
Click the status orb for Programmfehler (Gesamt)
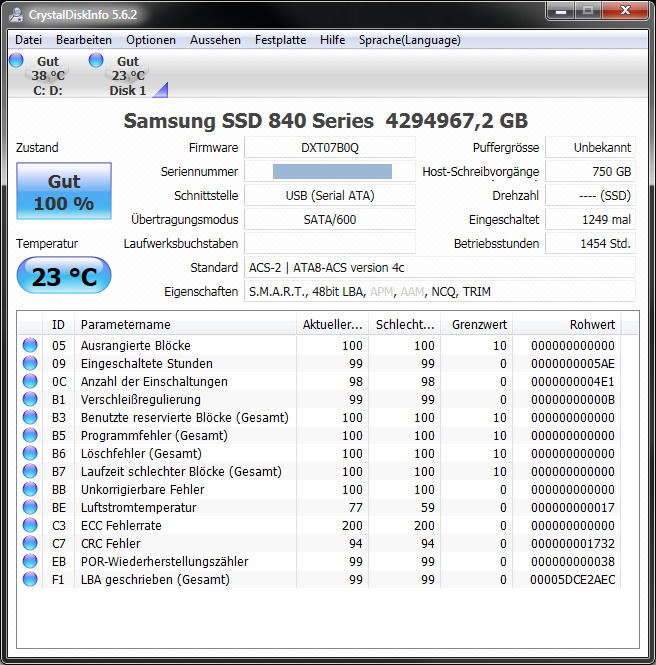(30, 435)
